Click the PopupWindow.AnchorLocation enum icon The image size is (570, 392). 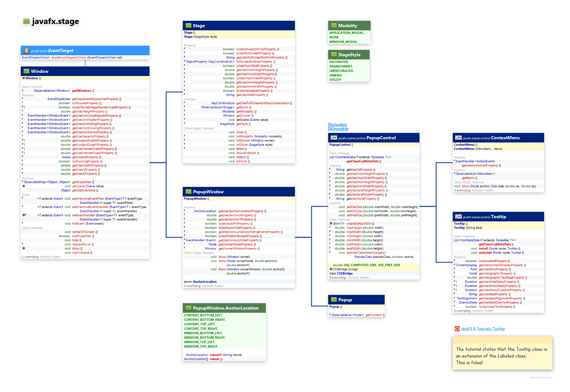point(189,308)
